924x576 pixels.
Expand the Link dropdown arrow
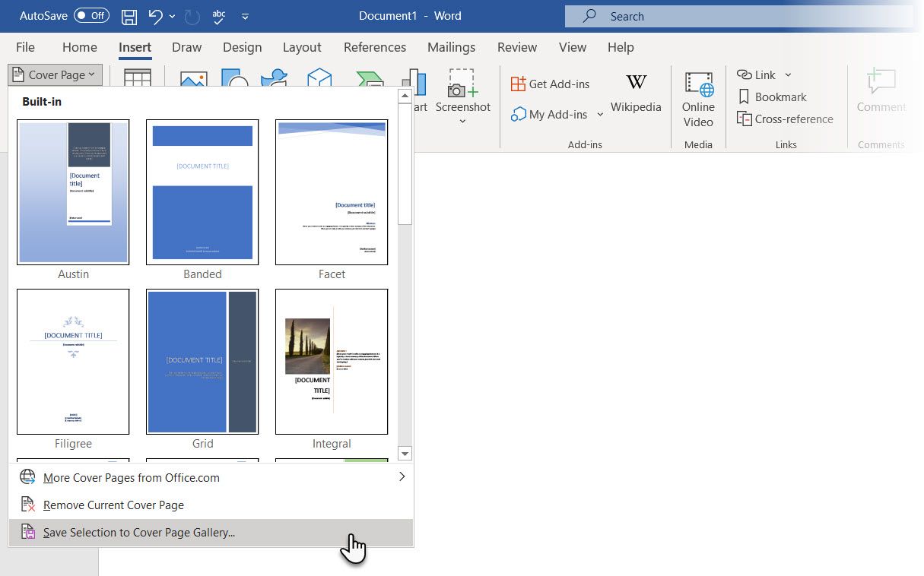point(788,74)
